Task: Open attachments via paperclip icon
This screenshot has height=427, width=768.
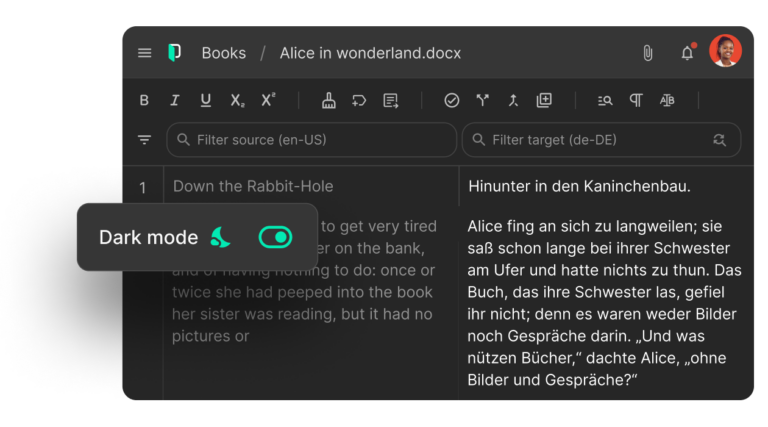Action: pyautogui.click(x=647, y=53)
